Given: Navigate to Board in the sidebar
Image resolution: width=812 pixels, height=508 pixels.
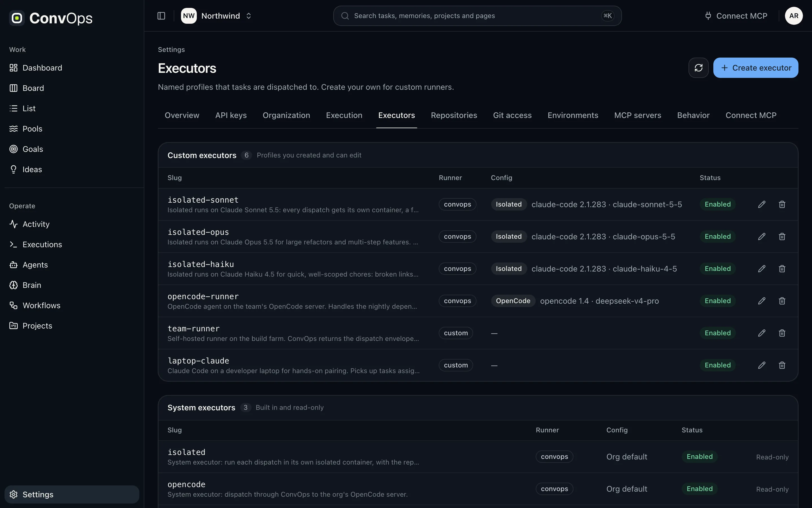Looking at the screenshot, I should 72,88.
